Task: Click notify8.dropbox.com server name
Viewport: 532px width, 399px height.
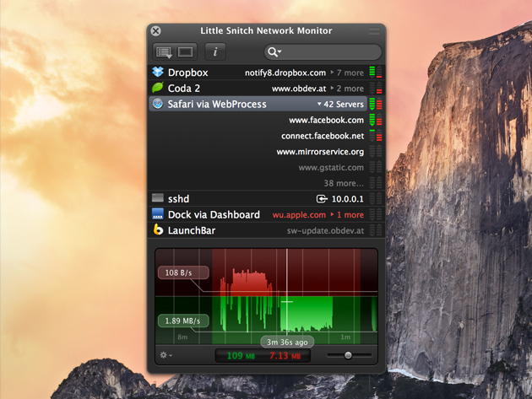Action: 285,73
